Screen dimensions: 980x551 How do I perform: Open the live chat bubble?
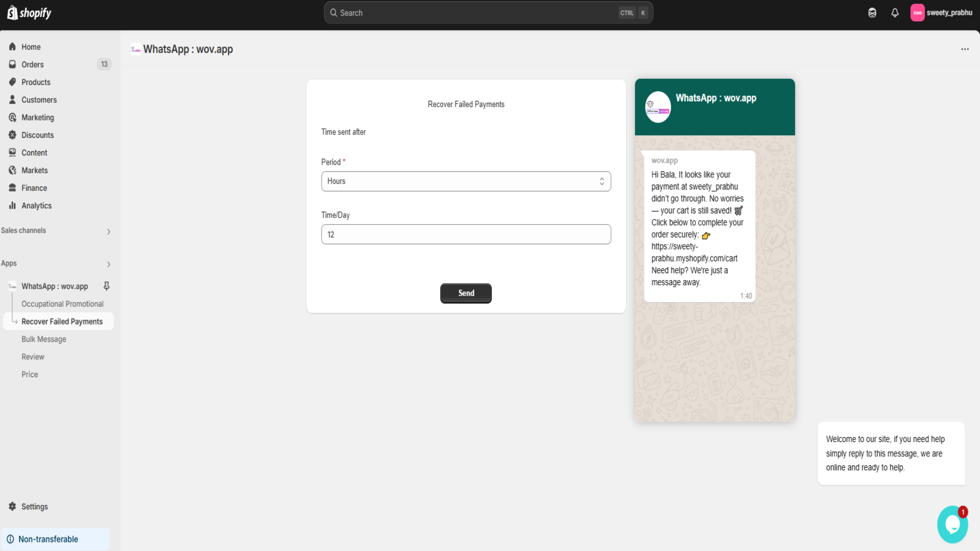pyautogui.click(x=952, y=525)
